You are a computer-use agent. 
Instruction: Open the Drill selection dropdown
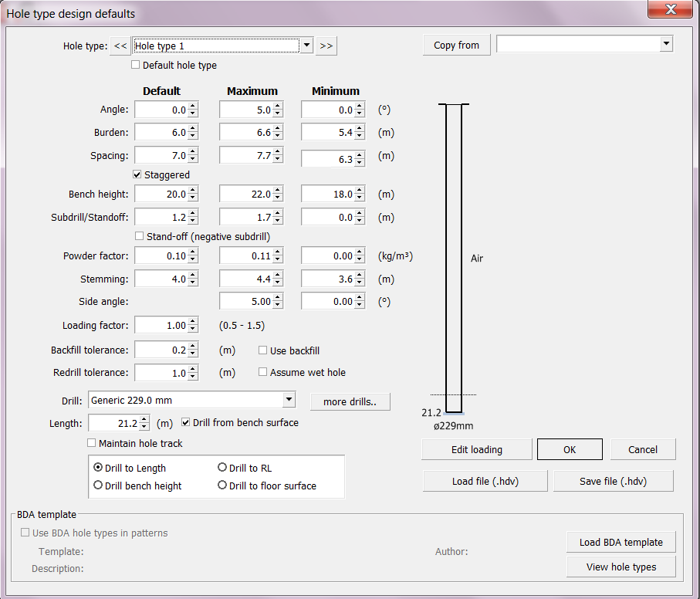289,400
